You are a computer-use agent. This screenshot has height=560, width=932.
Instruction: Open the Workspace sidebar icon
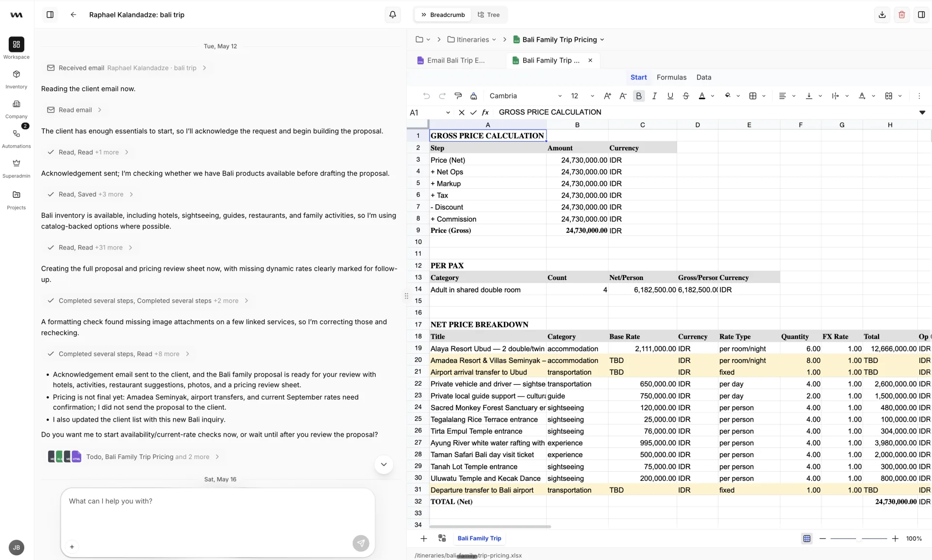[16, 45]
